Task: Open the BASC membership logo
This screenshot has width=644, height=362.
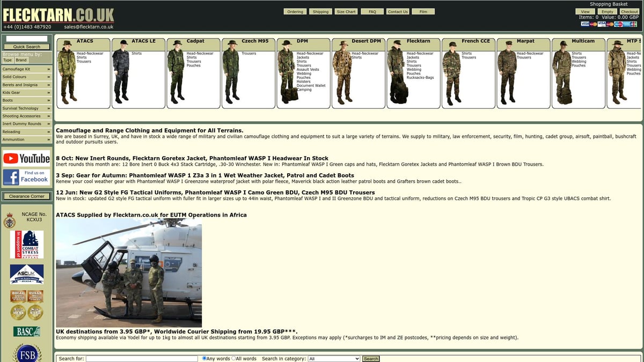Action: click(25, 332)
